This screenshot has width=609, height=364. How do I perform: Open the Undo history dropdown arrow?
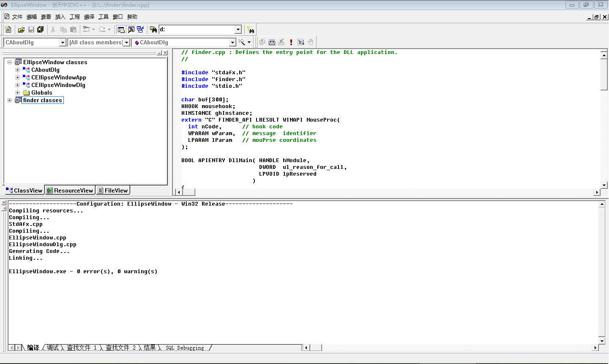[x=93, y=30]
